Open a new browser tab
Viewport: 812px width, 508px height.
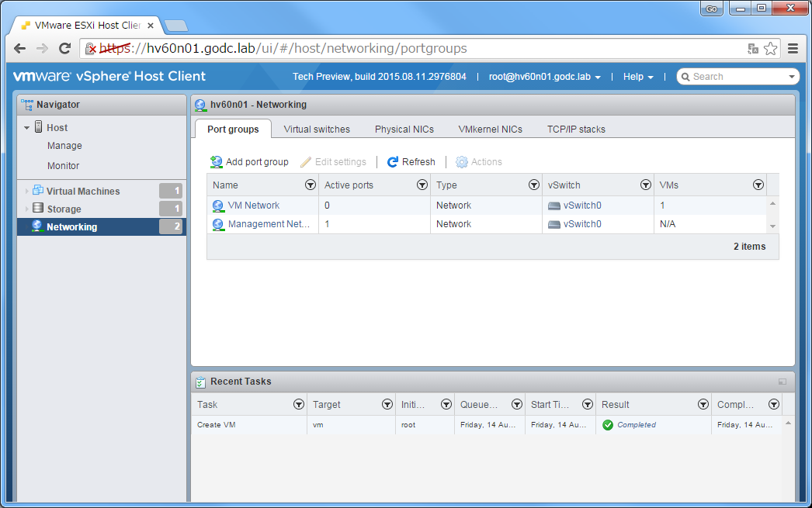(x=176, y=26)
